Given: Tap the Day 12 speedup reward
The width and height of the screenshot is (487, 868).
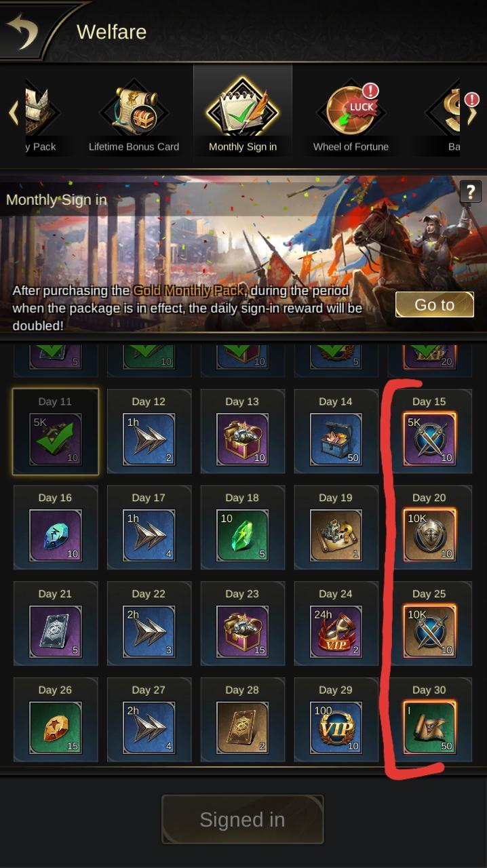Looking at the screenshot, I should pyautogui.click(x=149, y=439).
